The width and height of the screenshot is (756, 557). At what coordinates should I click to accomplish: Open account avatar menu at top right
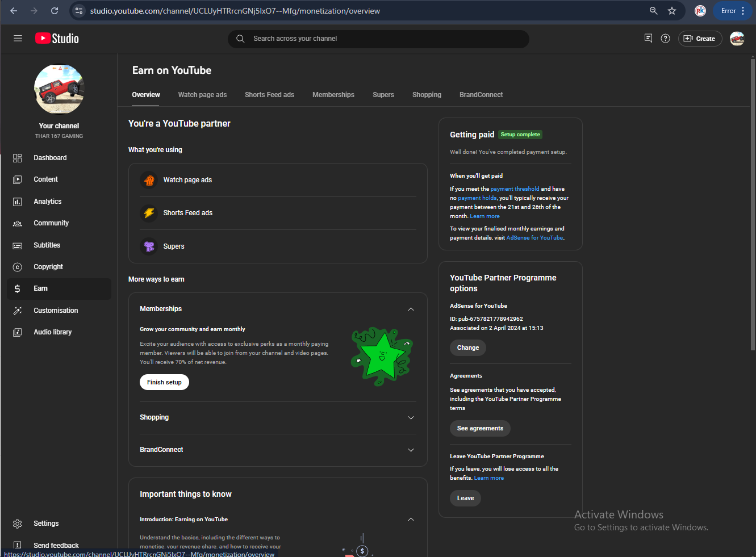tap(737, 39)
